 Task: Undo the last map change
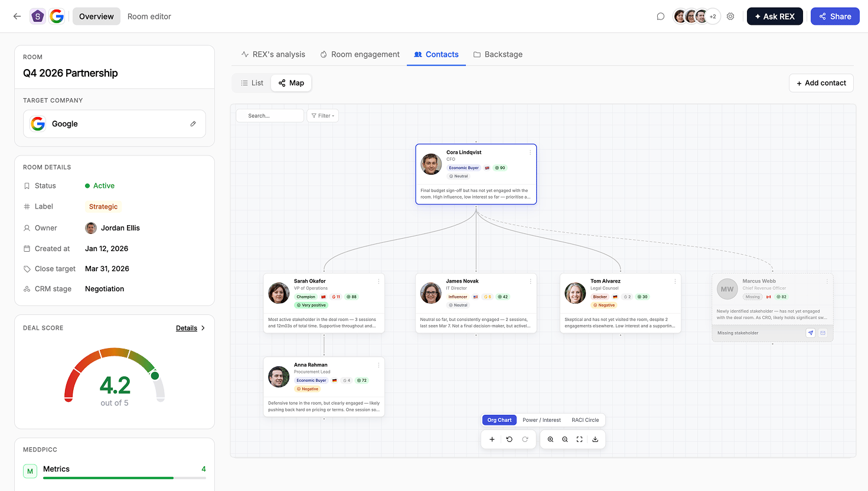(x=510, y=440)
